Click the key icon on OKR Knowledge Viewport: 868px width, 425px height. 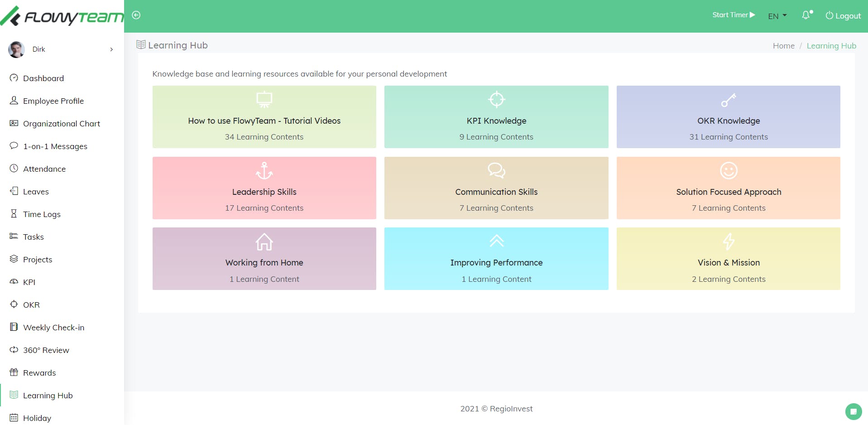729,100
